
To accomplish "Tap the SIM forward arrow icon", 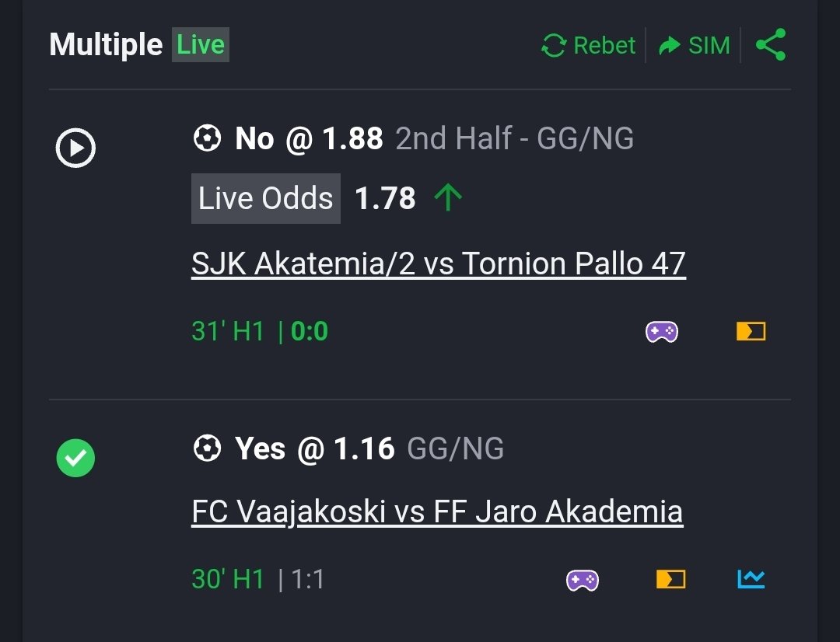I will click(x=669, y=46).
